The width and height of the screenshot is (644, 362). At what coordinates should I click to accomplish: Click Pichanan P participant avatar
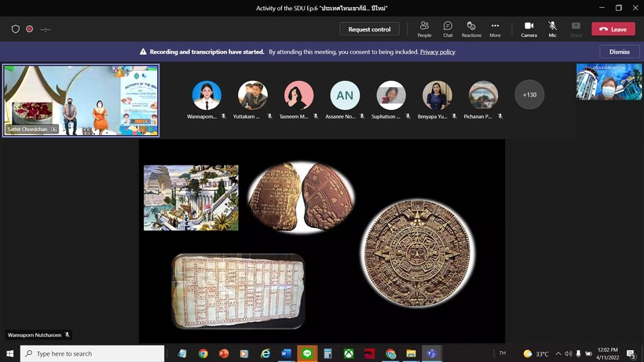[x=484, y=95]
